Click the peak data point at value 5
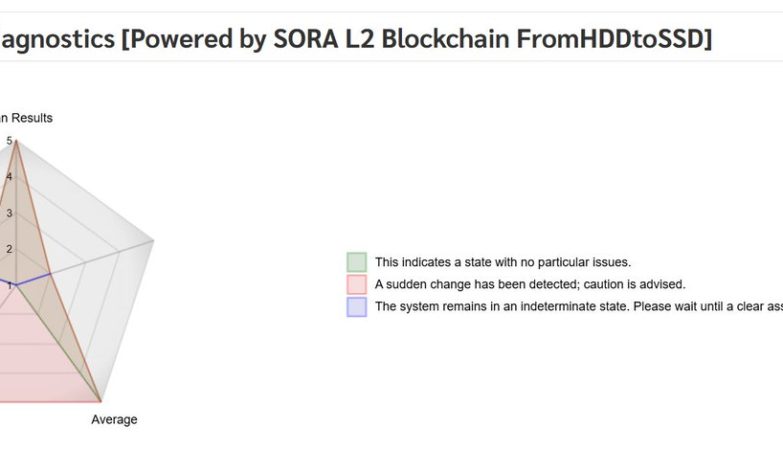Viewport: 783px width, 450px height. click(16, 141)
